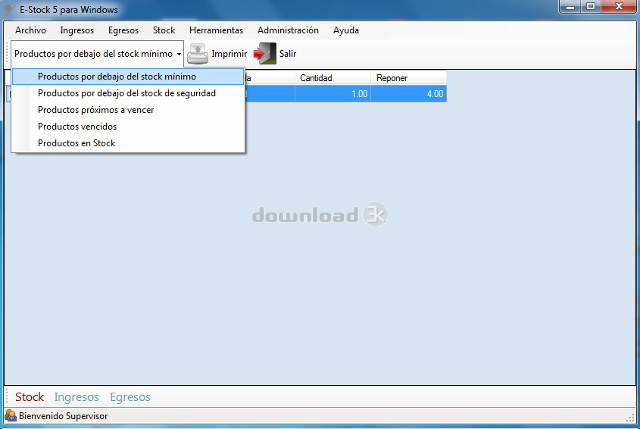Sort by the Reponer column header
This screenshot has height=429, width=640.
(409, 78)
